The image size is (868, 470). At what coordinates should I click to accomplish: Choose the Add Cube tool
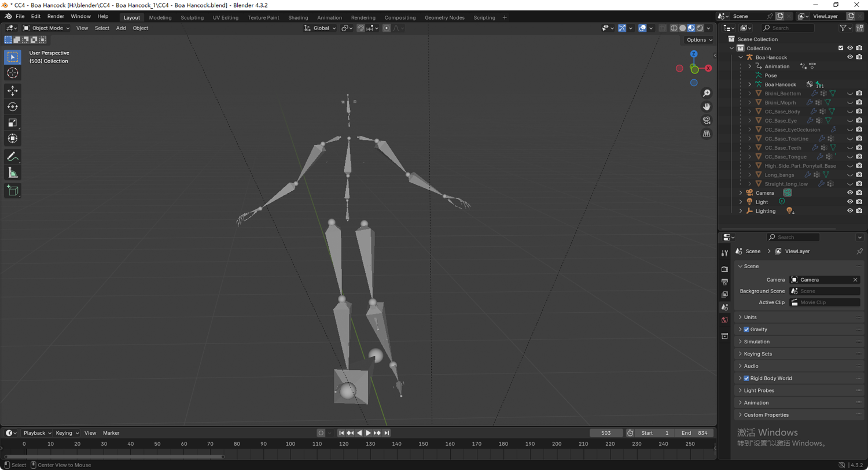coord(12,191)
